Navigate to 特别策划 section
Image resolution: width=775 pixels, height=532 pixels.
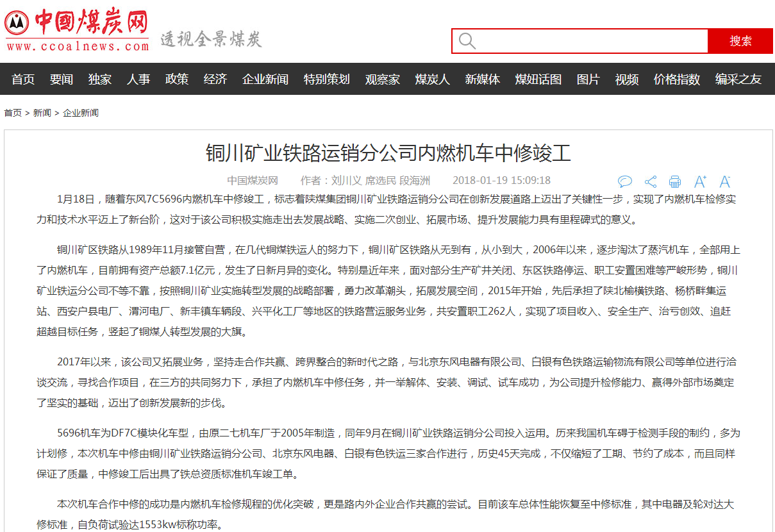pyautogui.click(x=327, y=79)
